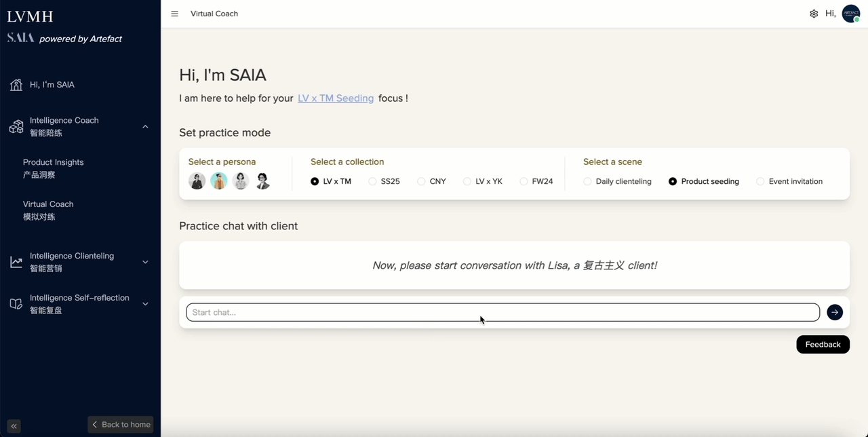The height and width of the screenshot is (437, 868).
Task: Send the chat message with the arrow button
Action: pyautogui.click(x=835, y=312)
